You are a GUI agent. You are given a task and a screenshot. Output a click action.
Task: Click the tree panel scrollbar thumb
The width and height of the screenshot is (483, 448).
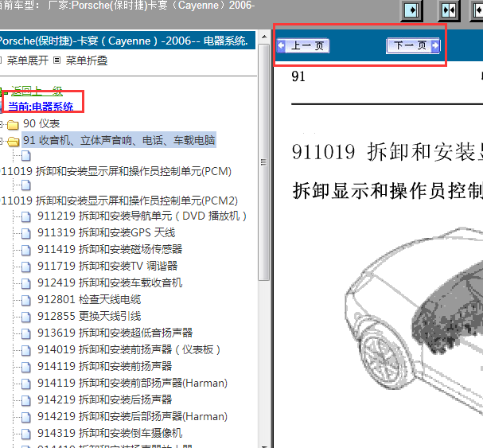pyautogui.click(x=263, y=162)
